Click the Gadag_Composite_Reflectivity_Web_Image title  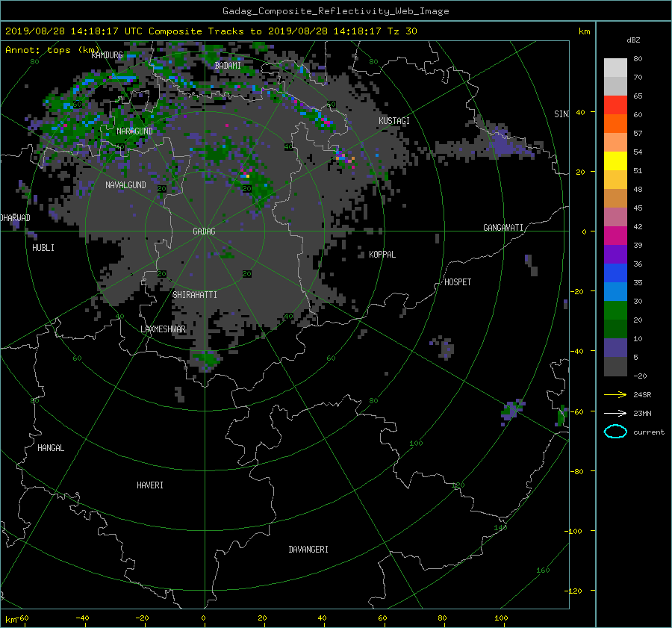(335, 11)
